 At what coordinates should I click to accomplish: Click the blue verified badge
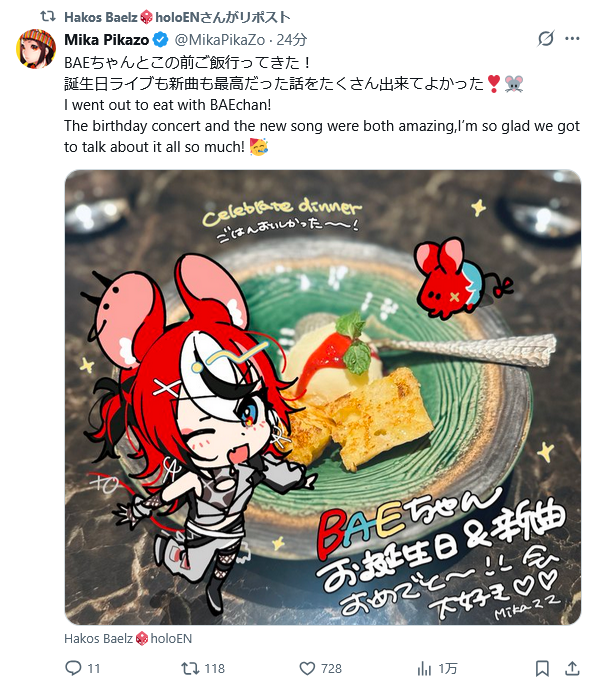pyautogui.click(x=160, y=40)
